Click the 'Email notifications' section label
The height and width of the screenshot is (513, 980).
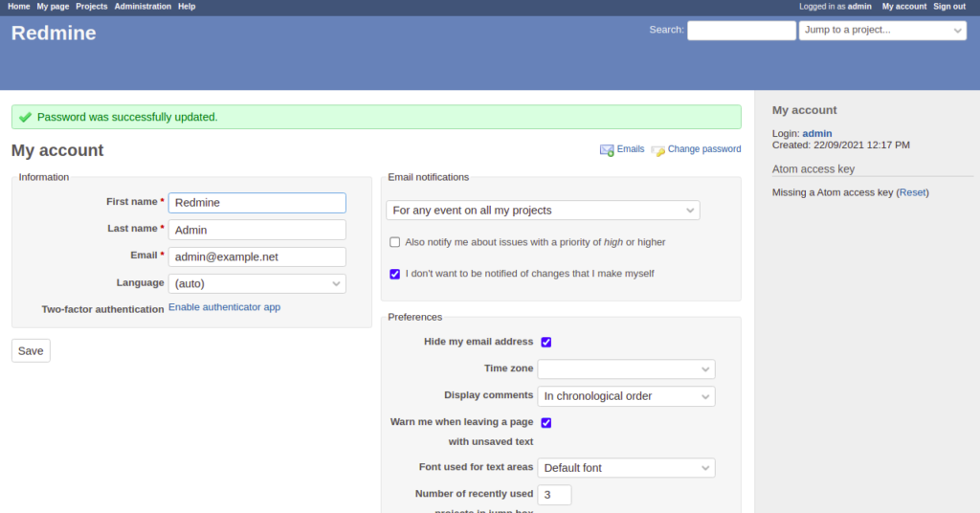pyautogui.click(x=428, y=177)
